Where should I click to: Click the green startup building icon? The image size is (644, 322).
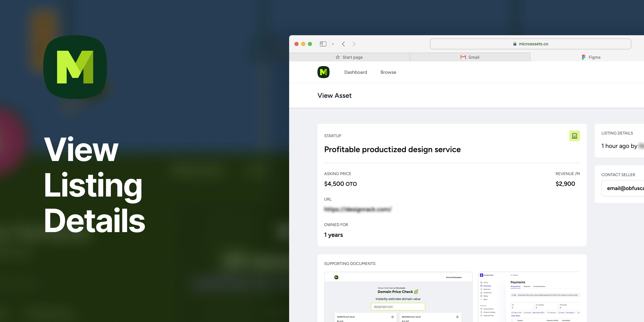click(575, 136)
